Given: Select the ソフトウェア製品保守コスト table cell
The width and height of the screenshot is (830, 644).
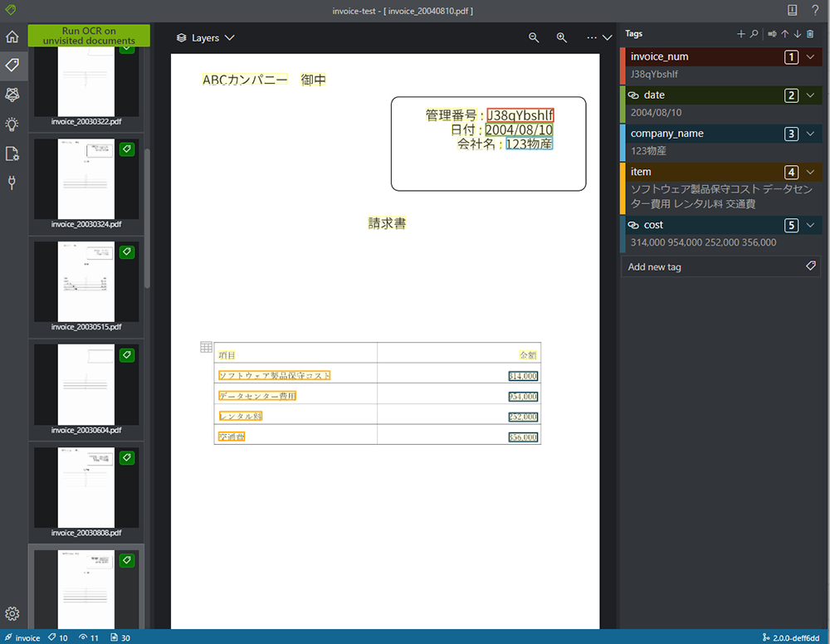Looking at the screenshot, I should click(x=274, y=375).
